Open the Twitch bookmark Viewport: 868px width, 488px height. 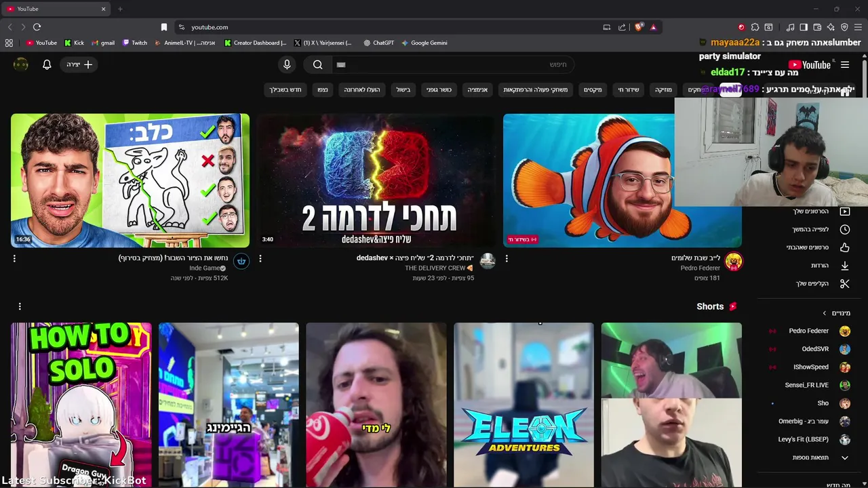(134, 43)
